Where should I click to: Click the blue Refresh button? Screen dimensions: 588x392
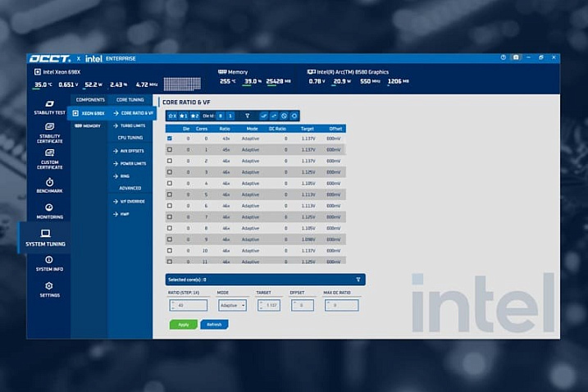(214, 325)
